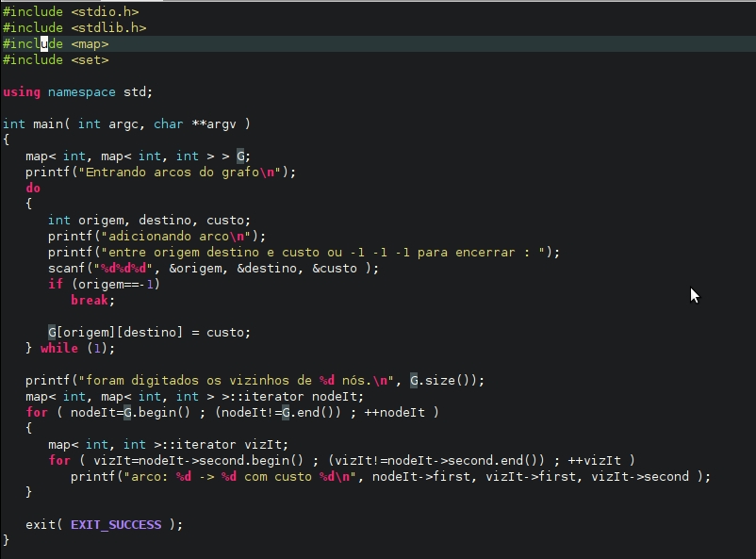
Task: Click 'G.begin()' in the for loop
Action: [x=156, y=413]
